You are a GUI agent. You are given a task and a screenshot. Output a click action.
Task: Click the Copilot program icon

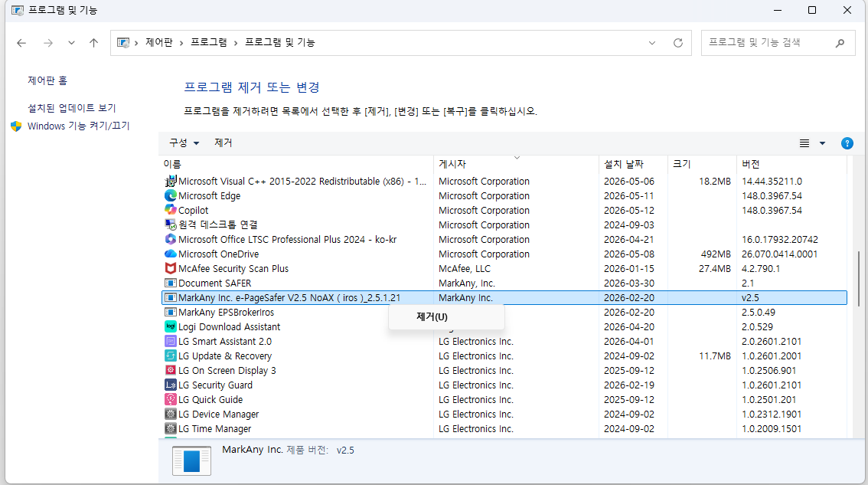tap(171, 210)
